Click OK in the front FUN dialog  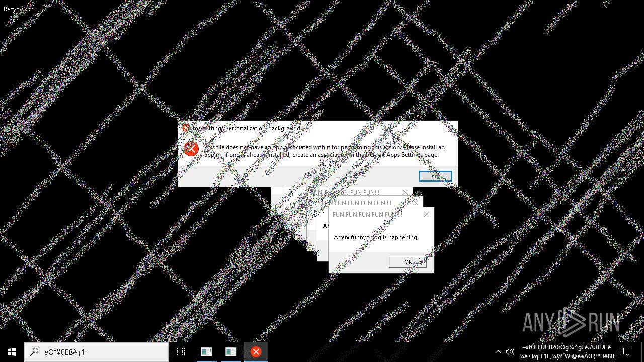408,262
